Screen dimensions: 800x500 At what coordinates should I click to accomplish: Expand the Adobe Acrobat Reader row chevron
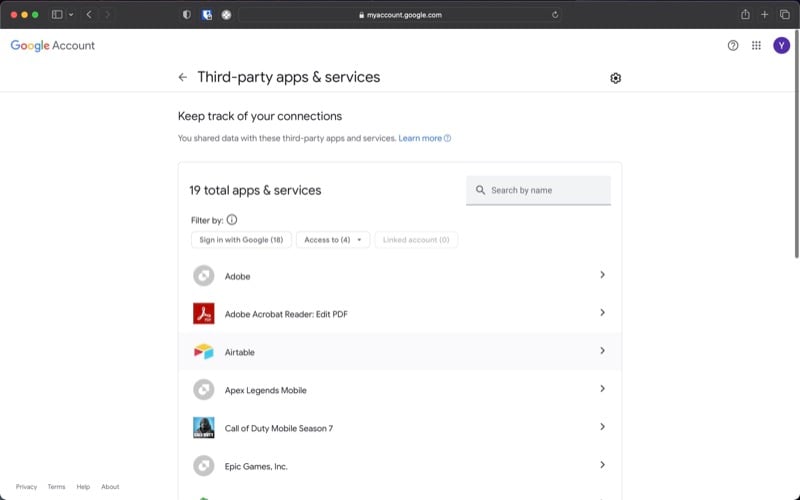pos(602,313)
